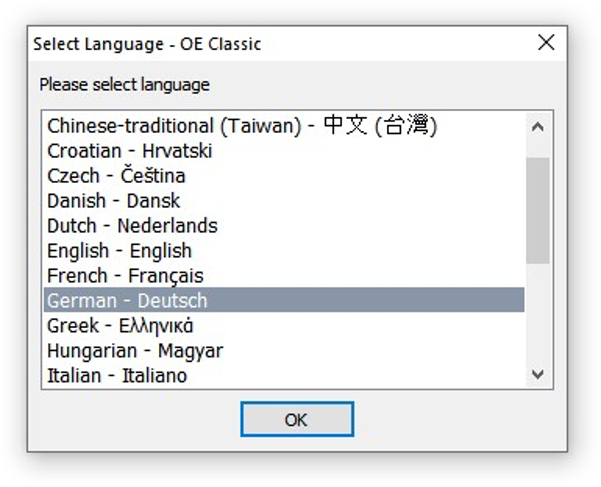Pick Danish - Dansk in language list
601x487 pixels.
[284, 200]
